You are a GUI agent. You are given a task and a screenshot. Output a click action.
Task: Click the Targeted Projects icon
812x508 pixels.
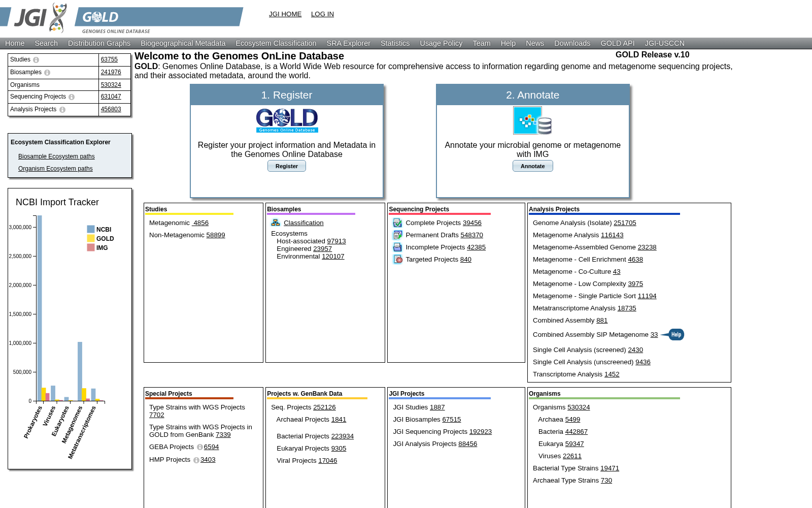pos(397,260)
